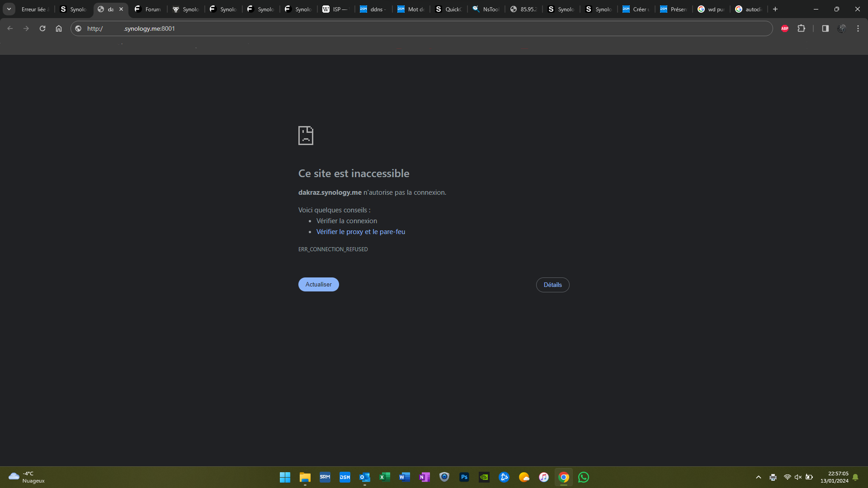
Task: Click the Actualiser button
Action: click(318, 285)
